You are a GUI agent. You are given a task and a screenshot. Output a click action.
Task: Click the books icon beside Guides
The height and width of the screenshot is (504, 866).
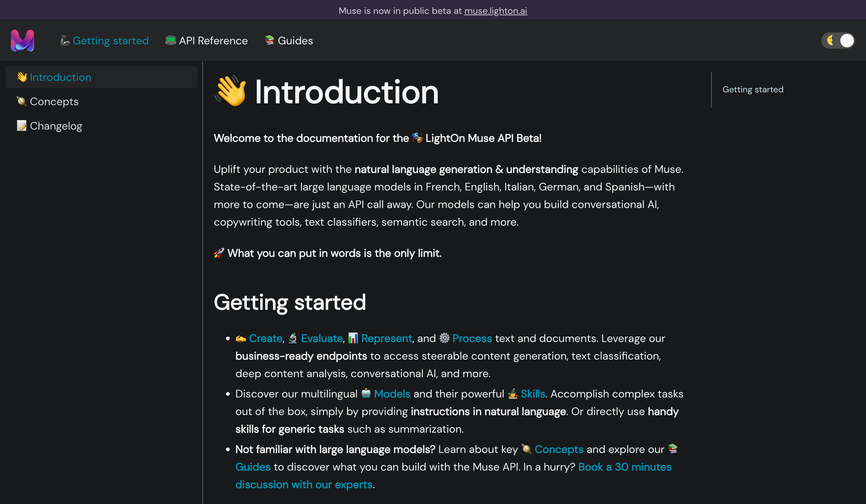(x=269, y=40)
